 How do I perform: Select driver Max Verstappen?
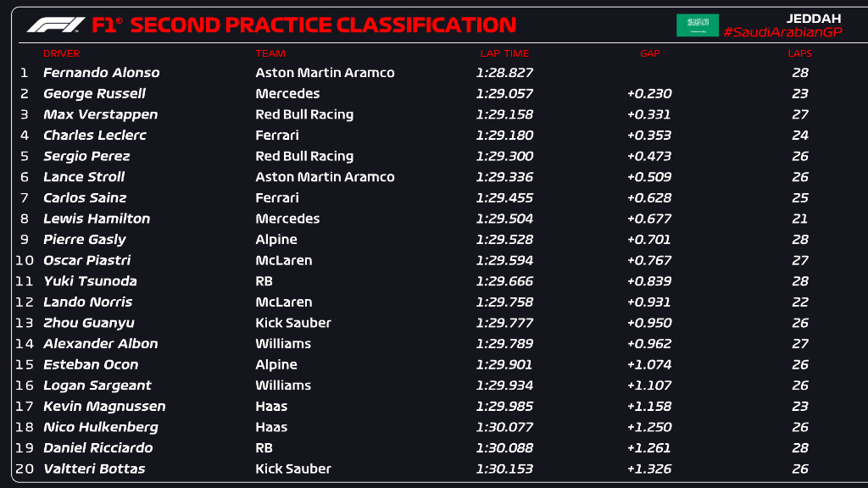(100, 114)
